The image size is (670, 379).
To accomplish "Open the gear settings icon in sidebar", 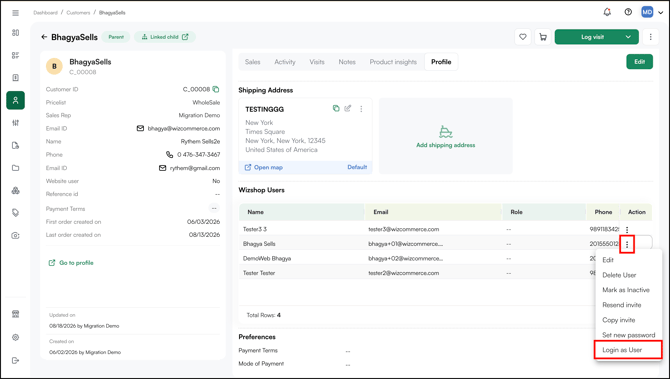I will click(15, 337).
